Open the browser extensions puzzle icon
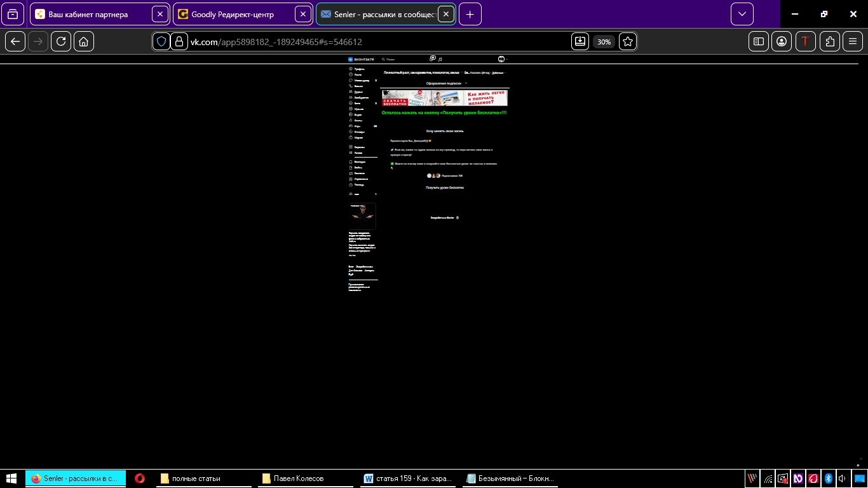Screen dimensions: 868x488 tap(830, 41)
